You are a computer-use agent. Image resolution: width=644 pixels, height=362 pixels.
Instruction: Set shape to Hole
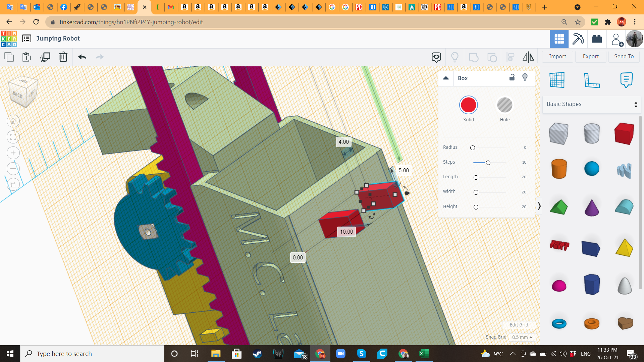504,105
